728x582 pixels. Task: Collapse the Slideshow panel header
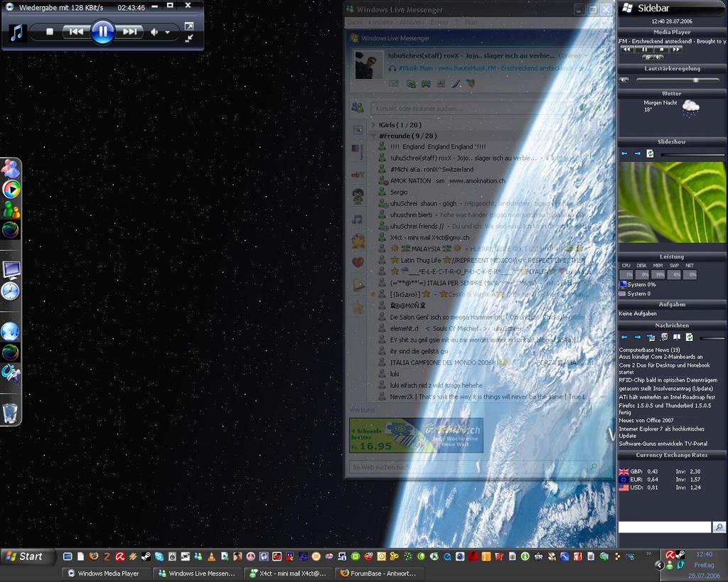pos(672,141)
